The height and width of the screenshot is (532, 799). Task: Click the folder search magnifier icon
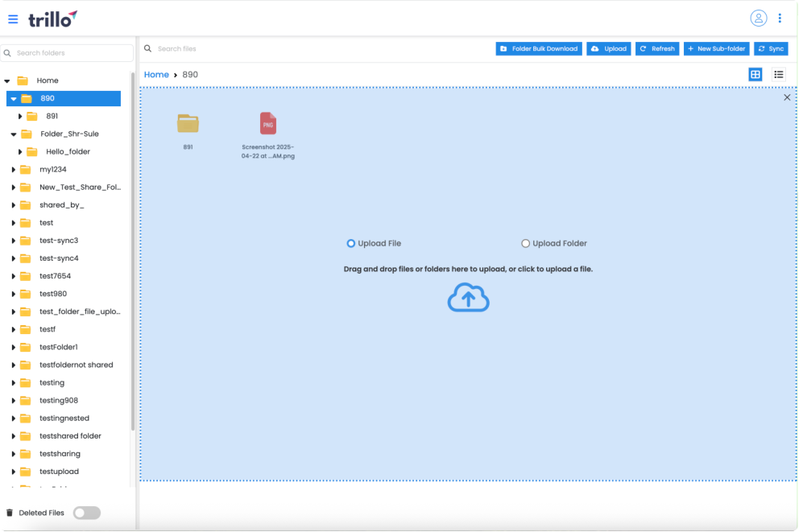(x=7, y=53)
